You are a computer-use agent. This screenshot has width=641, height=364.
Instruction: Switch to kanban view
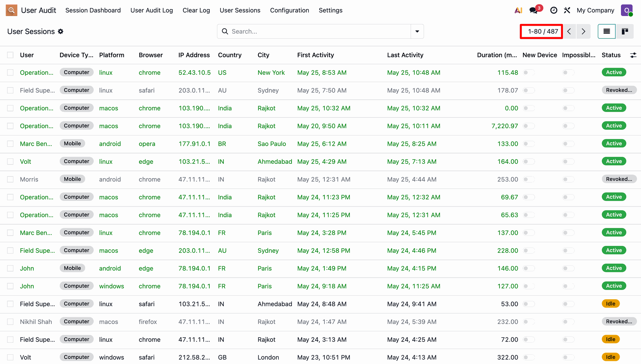625,31
